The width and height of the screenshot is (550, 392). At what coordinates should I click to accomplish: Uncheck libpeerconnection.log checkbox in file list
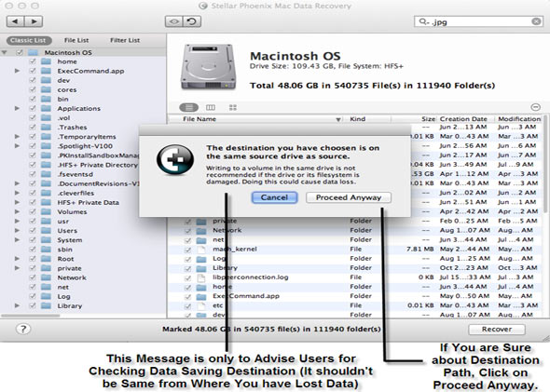tap(188, 277)
